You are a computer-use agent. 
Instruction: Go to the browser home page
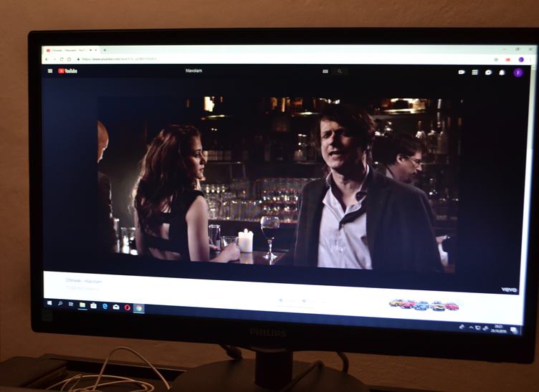point(69,59)
